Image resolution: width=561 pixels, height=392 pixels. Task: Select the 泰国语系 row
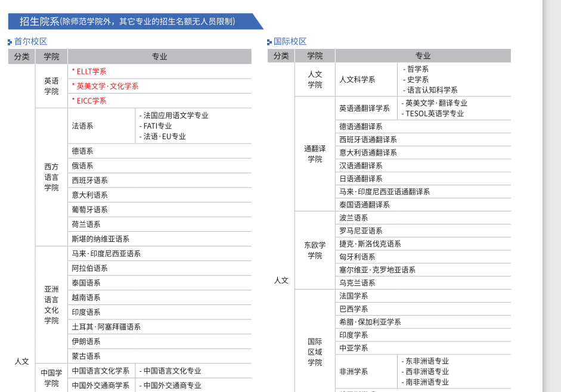160,283
